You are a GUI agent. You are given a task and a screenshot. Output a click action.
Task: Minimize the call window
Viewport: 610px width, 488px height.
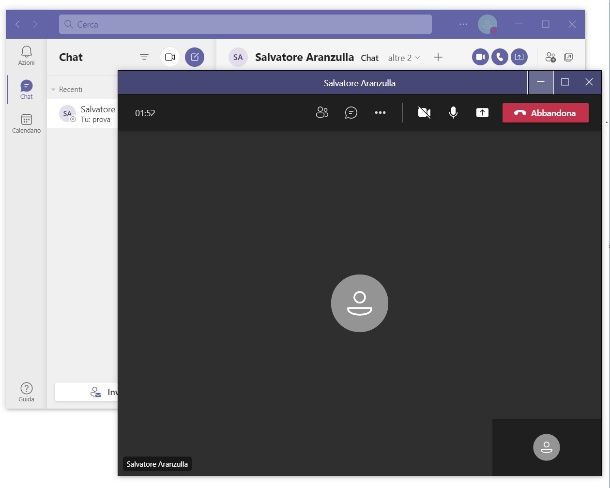540,82
